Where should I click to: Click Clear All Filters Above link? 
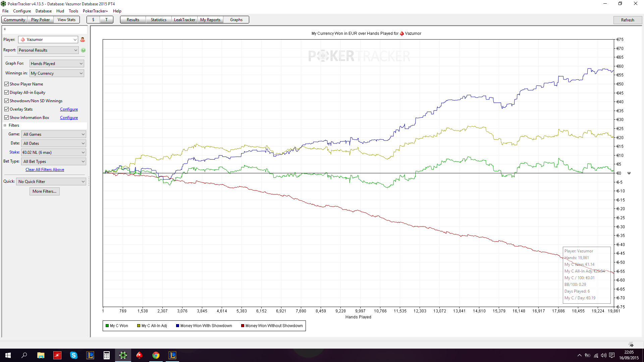click(45, 170)
